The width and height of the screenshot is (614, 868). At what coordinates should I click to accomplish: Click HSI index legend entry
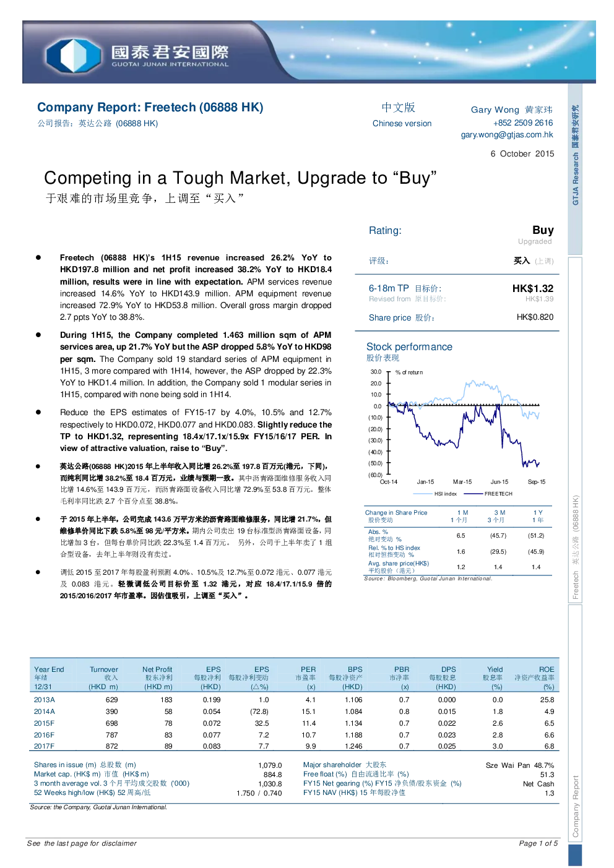point(436,494)
